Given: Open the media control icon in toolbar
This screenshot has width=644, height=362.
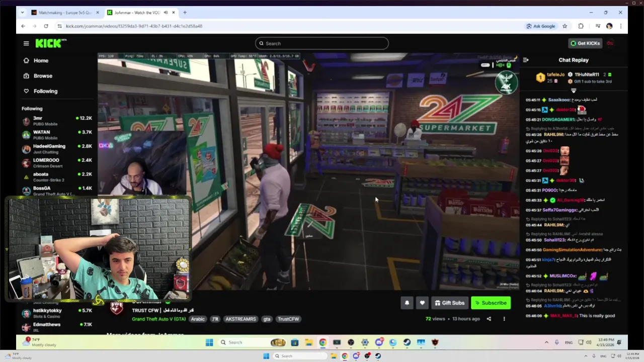Looking at the screenshot, I should tap(598, 26).
